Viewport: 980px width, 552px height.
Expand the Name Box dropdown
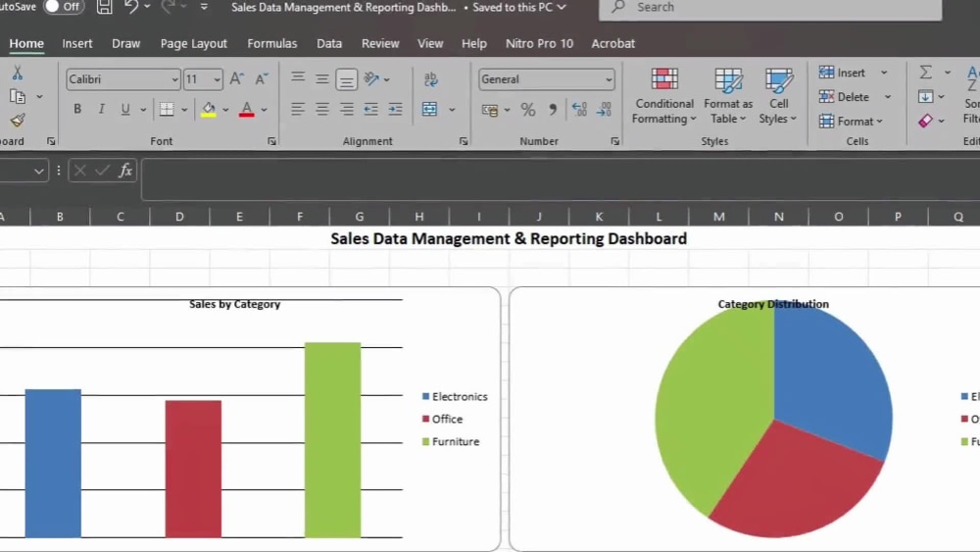point(39,171)
